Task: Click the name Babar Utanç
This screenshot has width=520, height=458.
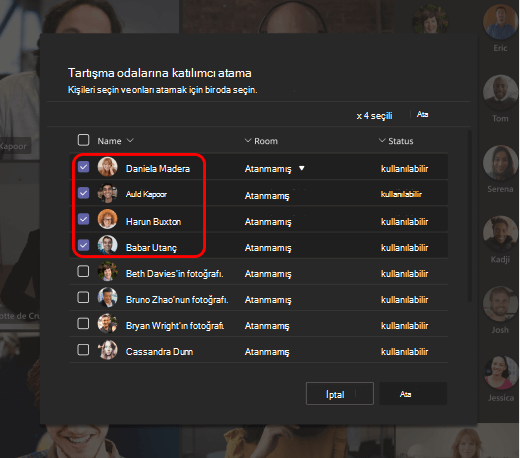Action: tap(151, 248)
